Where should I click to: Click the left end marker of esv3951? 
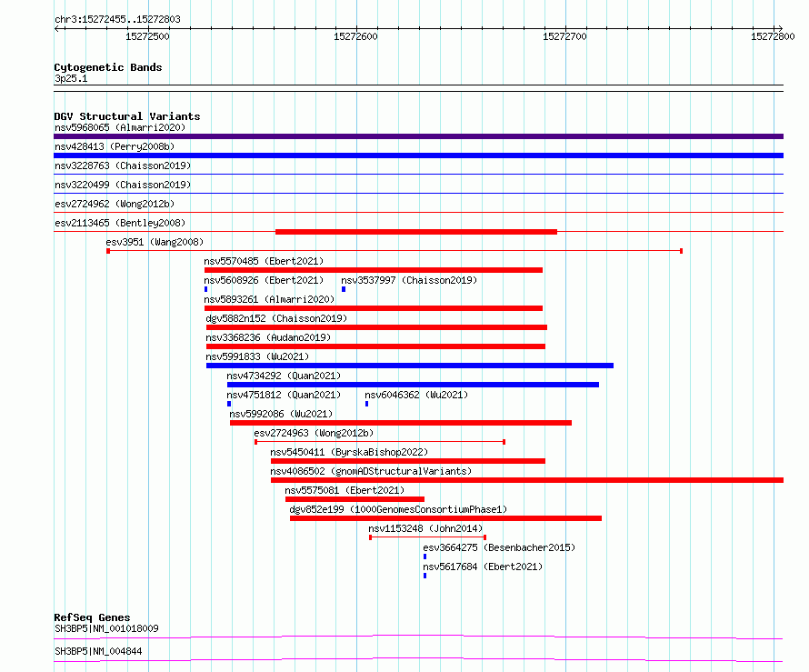[x=108, y=251]
